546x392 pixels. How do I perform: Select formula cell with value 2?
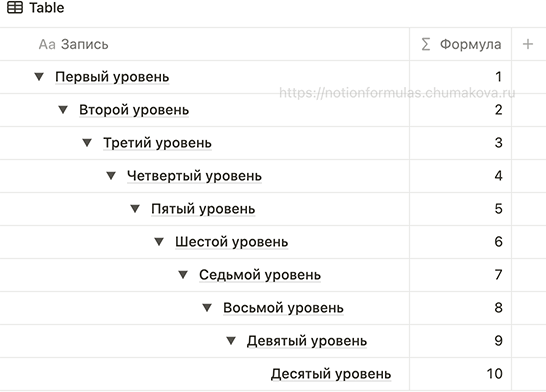click(461, 110)
